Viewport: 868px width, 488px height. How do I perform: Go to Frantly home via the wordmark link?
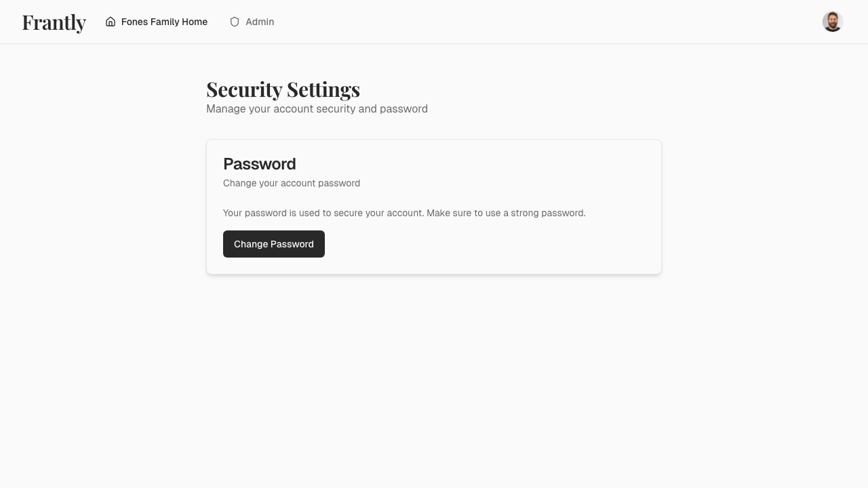54,22
